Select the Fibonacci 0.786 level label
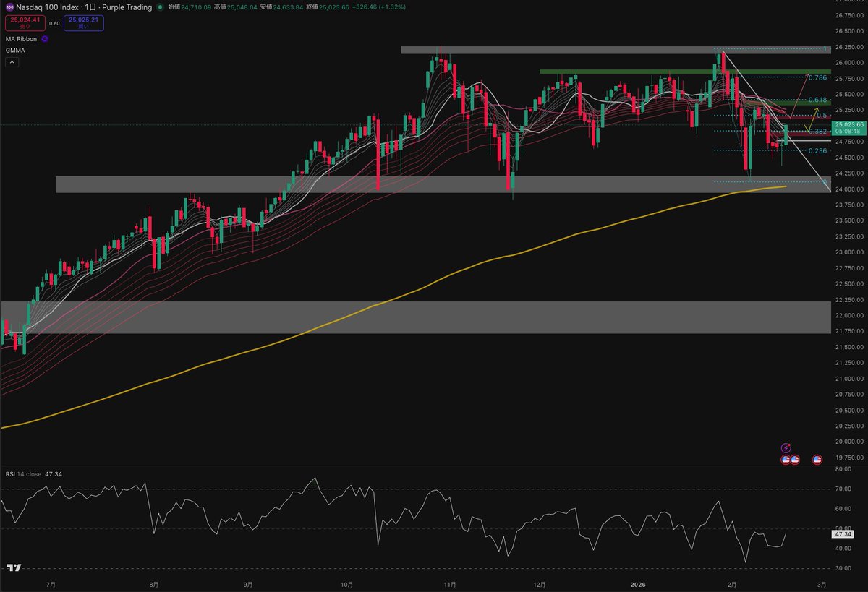This screenshot has width=868, height=592. tap(817, 77)
